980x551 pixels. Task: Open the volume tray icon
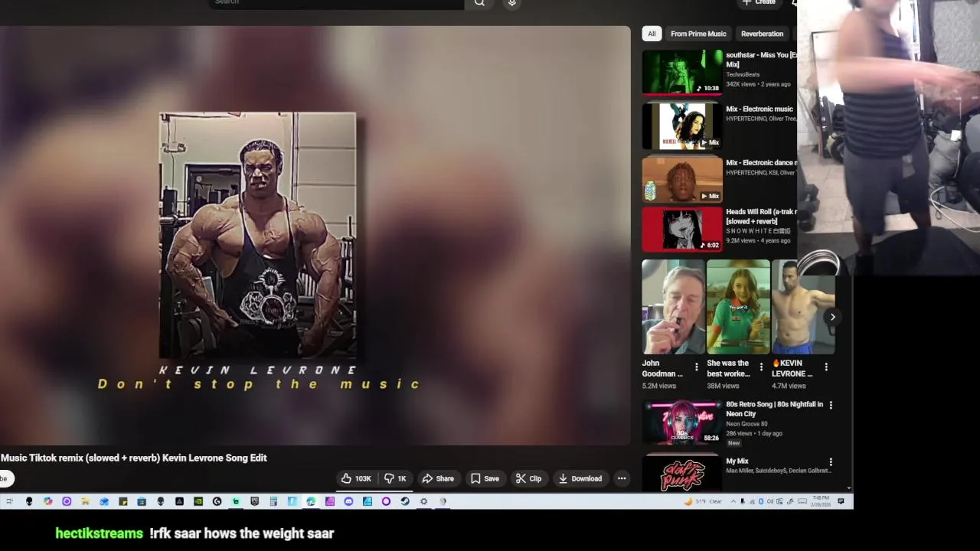point(770,501)
